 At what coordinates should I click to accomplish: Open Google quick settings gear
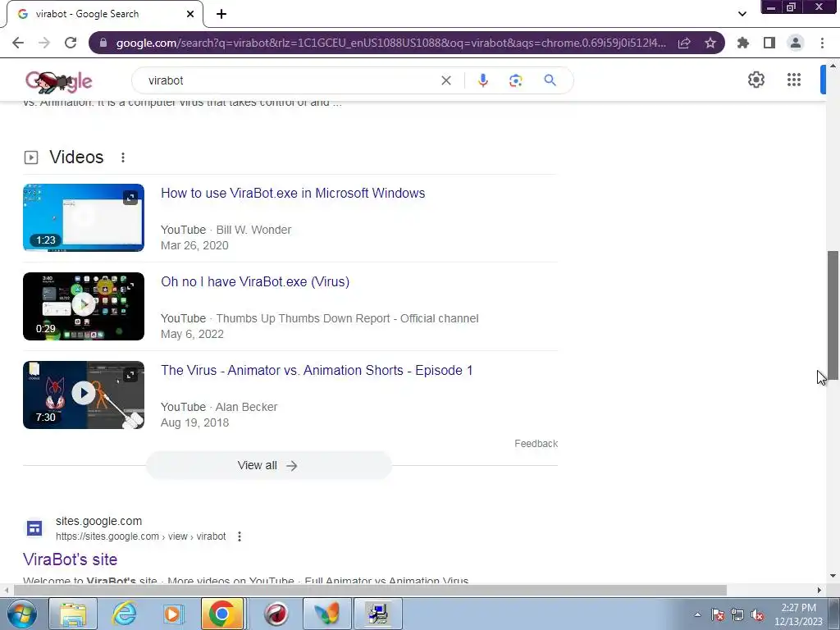[756, 80]
